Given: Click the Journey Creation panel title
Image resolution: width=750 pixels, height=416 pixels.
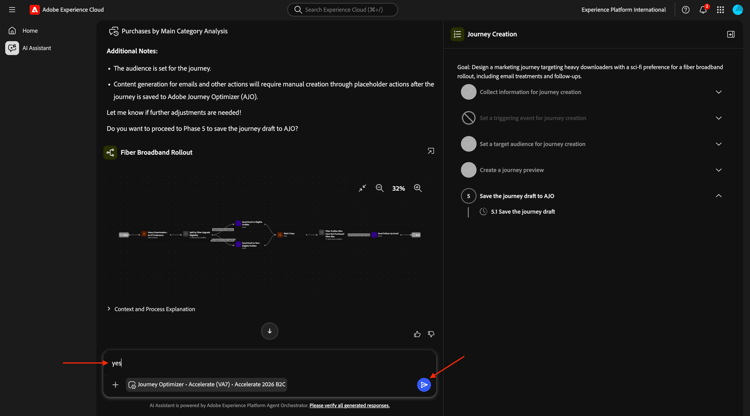Looking at the screenshot, I should coord(492,34).
